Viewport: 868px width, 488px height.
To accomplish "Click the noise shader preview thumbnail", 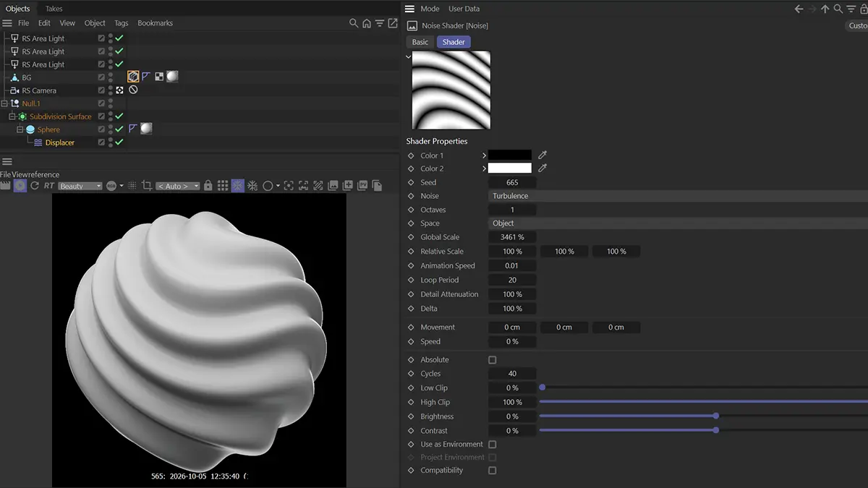I will click(x=451, y=90).
